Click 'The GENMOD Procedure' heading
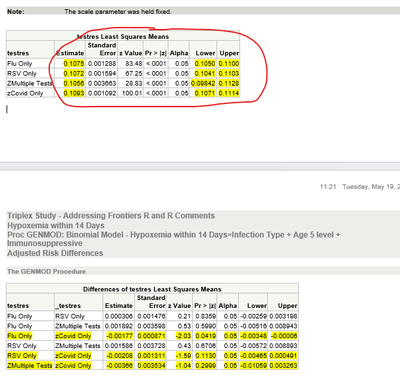This screenshot has width=400, height=377. tap(46, 271)
